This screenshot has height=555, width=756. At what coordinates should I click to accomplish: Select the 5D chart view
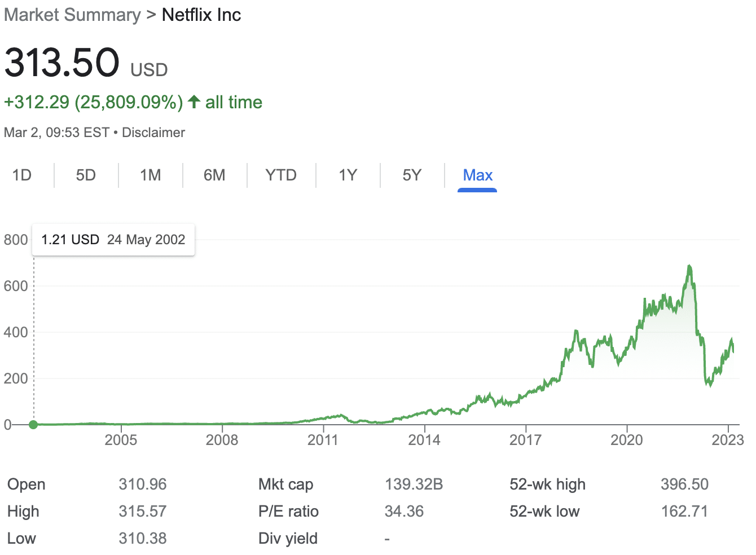(86, 175)
